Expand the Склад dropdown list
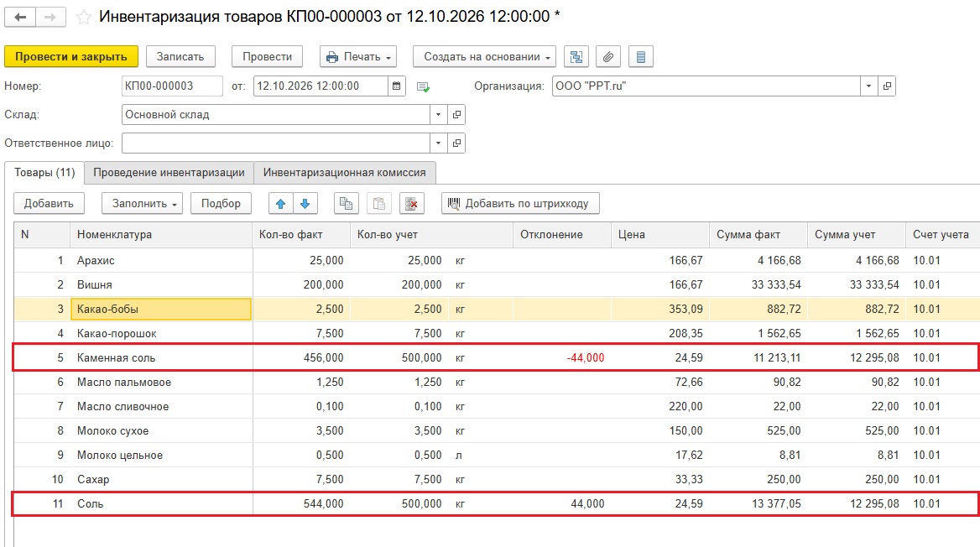This screenshot has height=547, width=980. coord(438,115)
